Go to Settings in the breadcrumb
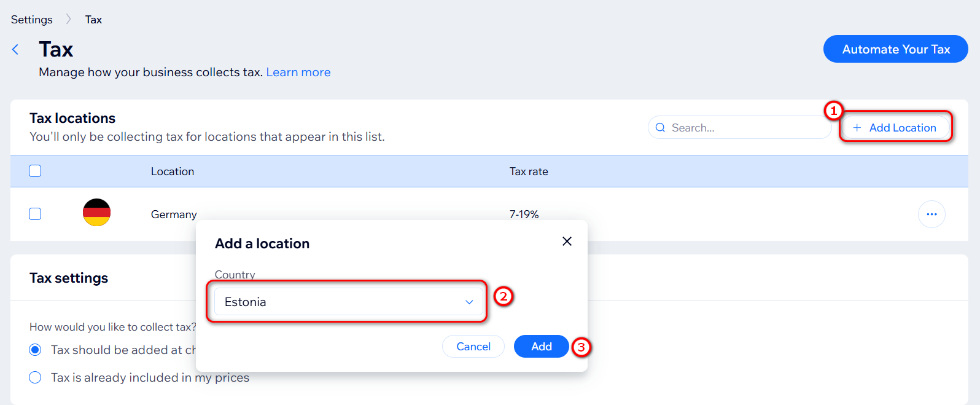 coord(32,20)
